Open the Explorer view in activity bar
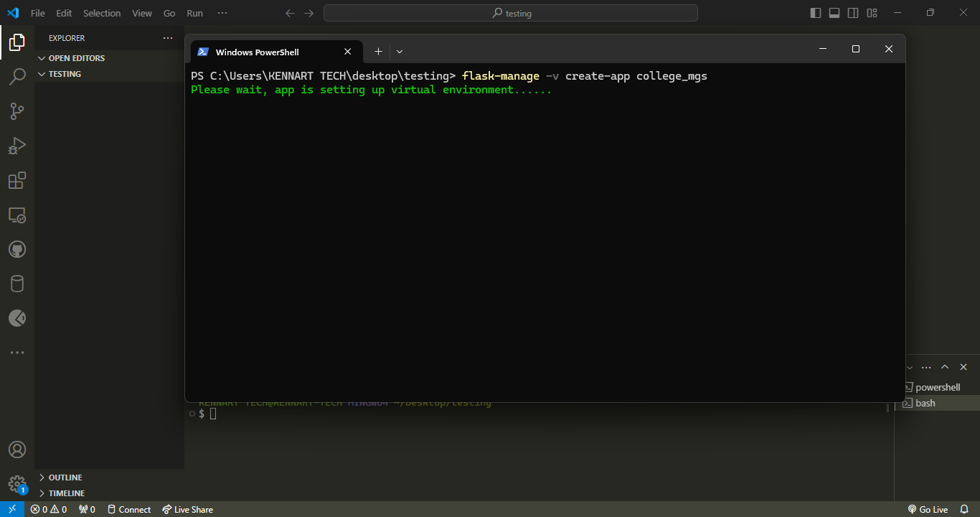Viewport: 980px width, 517px height. (17, 42)
